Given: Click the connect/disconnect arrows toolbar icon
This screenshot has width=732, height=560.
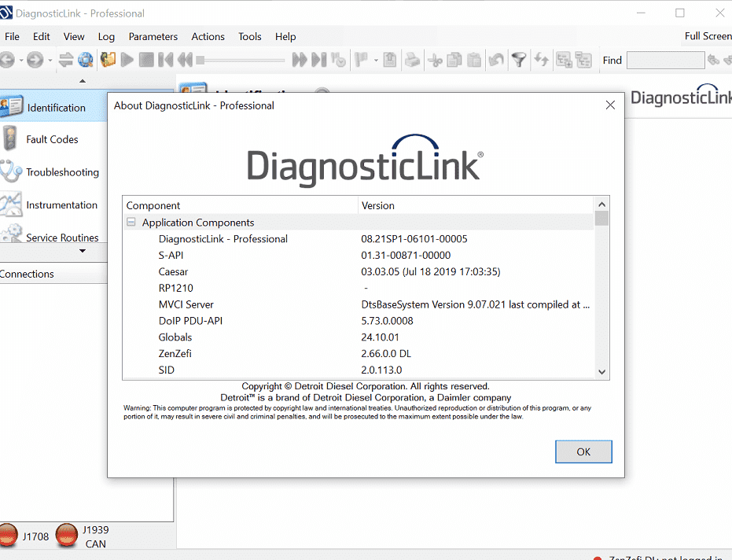Looking at the screenshot, I should pos(66,60).
